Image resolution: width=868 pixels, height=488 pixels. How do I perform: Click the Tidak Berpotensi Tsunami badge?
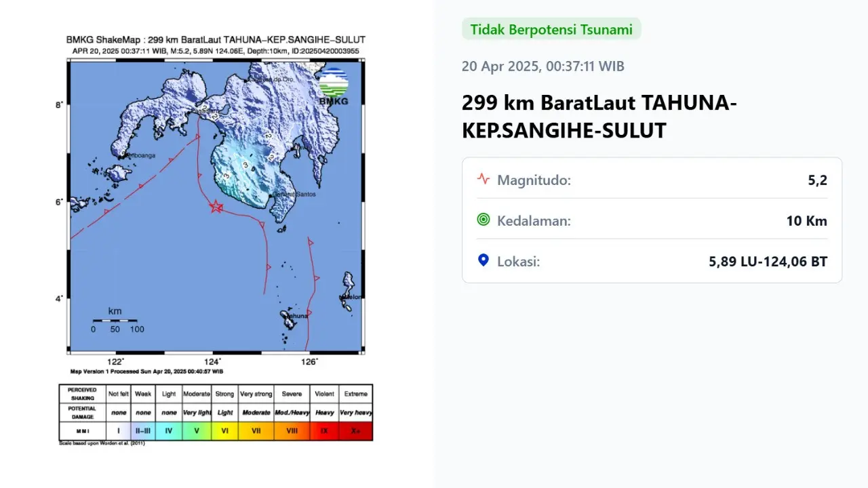(x=551, y=29)
